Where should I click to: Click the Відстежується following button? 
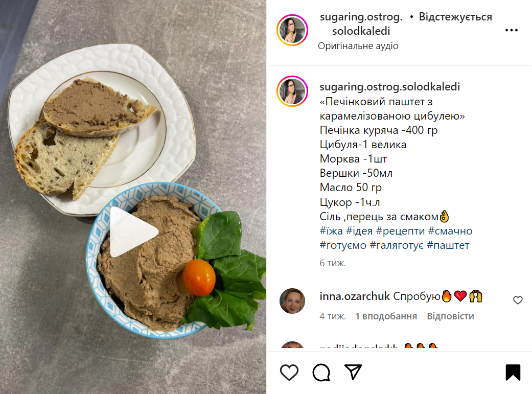point(455,17)
